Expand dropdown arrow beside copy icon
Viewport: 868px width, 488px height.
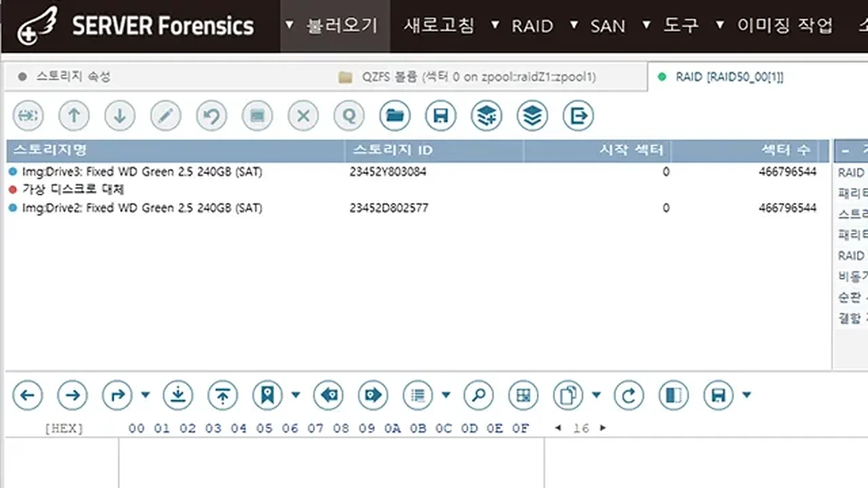pos(596,395)
